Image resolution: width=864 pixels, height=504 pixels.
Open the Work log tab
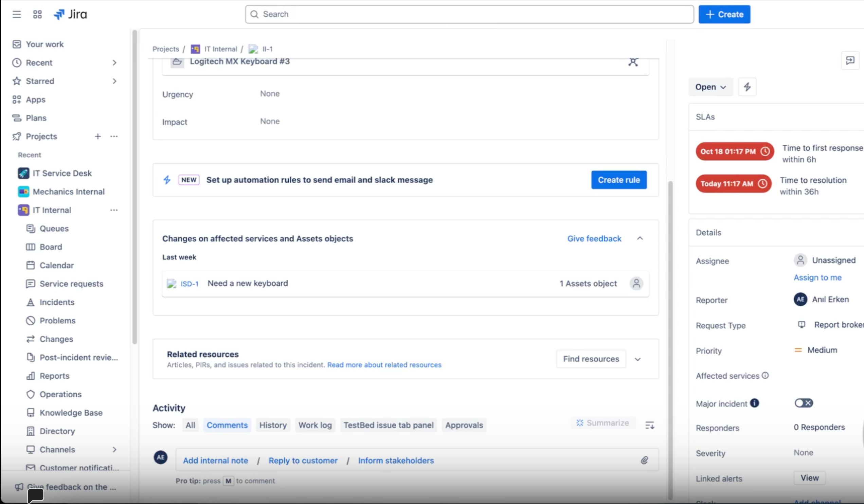[315, 425]
